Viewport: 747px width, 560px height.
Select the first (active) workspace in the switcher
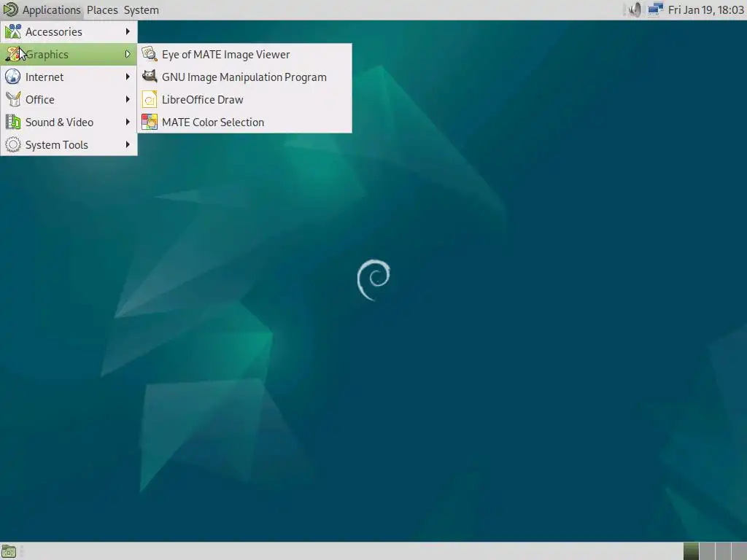(x=691, y=551)
